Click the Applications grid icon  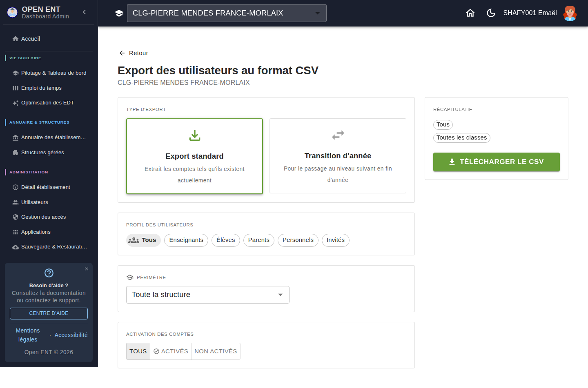click(x=16, y=232)
